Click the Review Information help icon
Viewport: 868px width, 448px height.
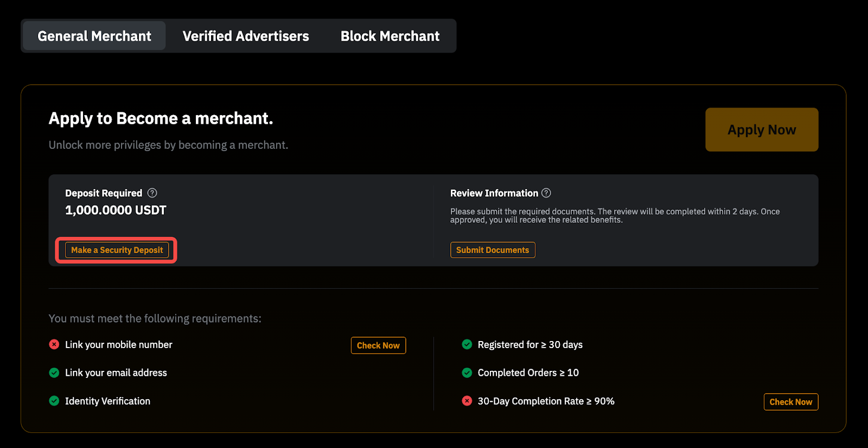pos(546,193)
